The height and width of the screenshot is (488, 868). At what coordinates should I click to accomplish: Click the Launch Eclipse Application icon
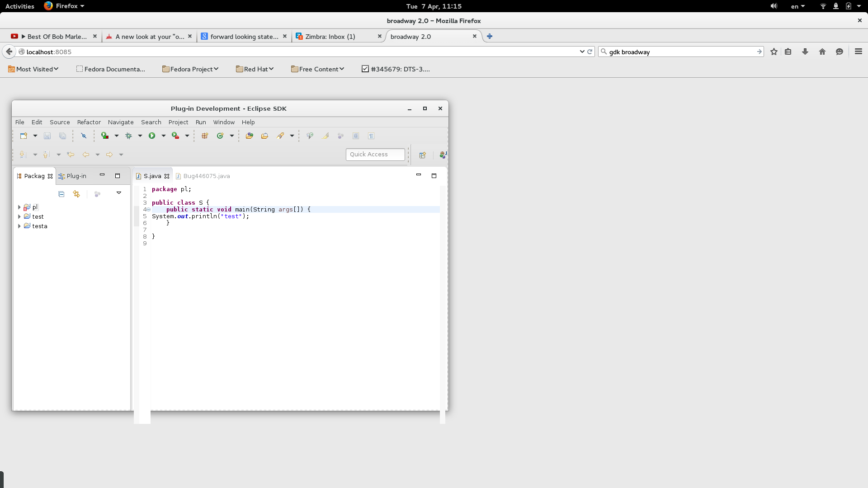click(105, 136)
